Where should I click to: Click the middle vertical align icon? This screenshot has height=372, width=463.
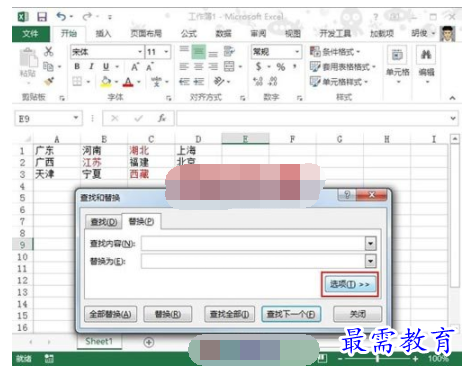[199, 52]
